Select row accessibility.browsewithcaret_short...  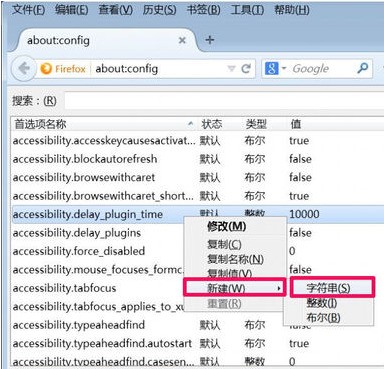[x=198, y=196]
